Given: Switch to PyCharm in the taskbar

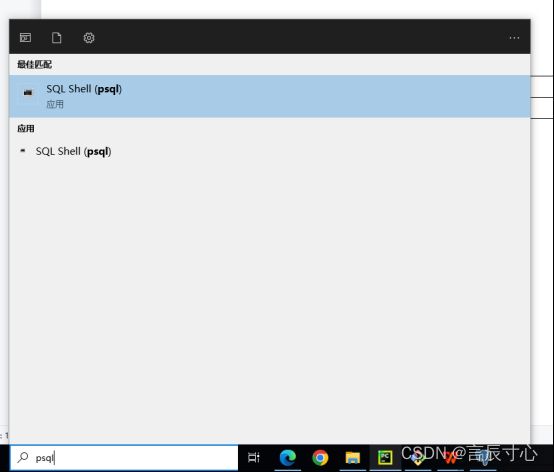Looking at the screenshot, I should [385, 458].
